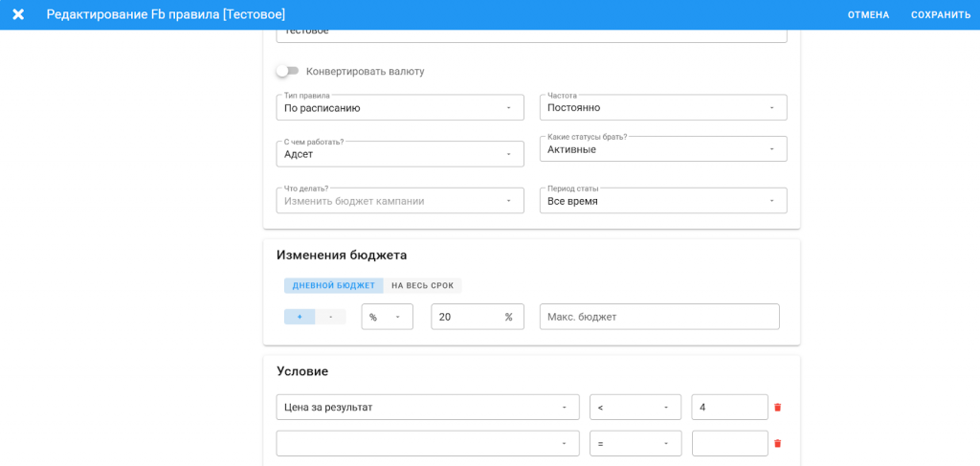980x466 pixels.
Task: Expand 'Период статы' dropdown
Action: (662, 201)
